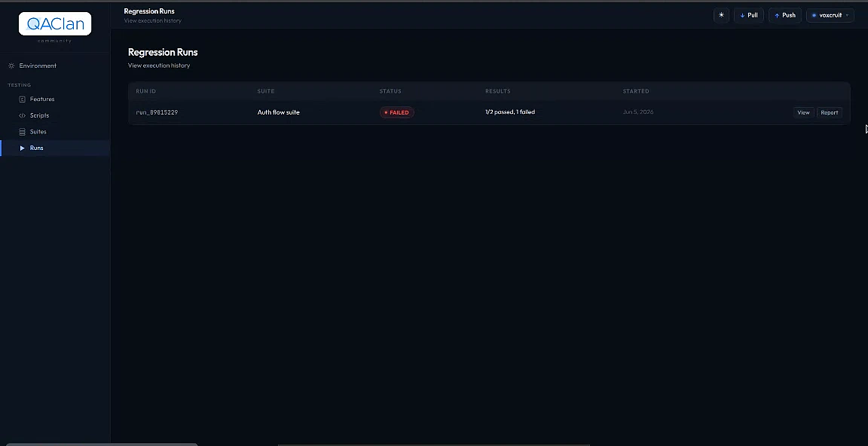Click the RESULTS column header
This screenshot has height=446, width=868.
[x=497, y=91]
